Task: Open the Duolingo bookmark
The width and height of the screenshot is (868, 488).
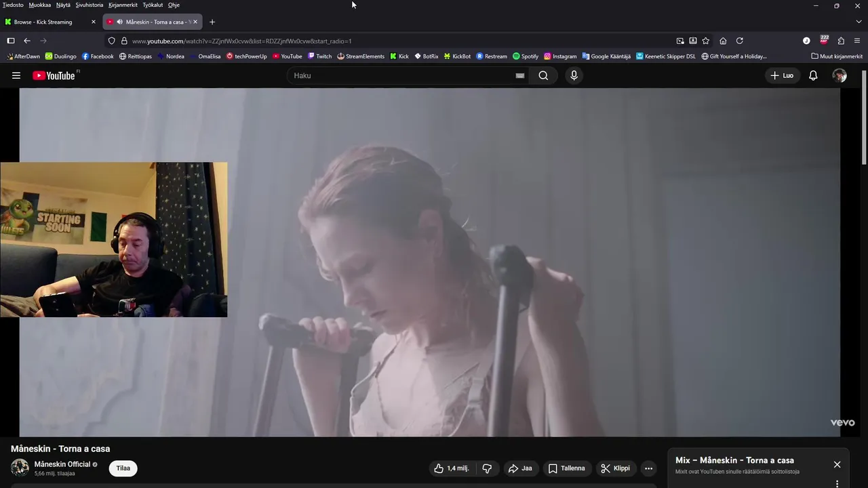Action: point(61,56)
